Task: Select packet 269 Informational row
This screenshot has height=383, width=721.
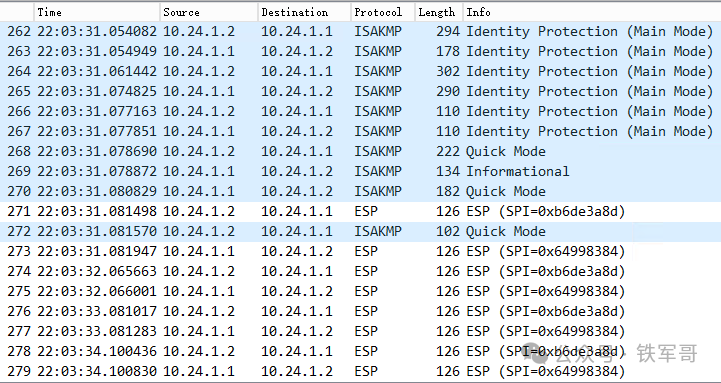Action: [x=360, y=171]
